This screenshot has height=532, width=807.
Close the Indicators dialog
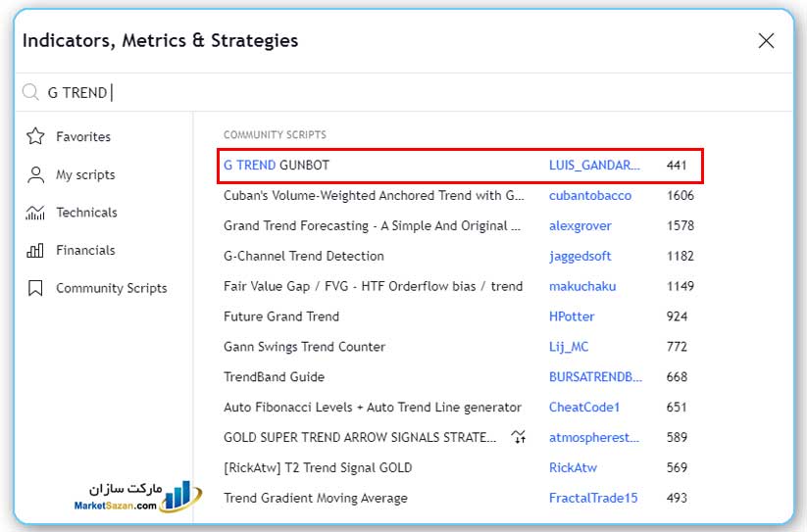pos(766,40)
